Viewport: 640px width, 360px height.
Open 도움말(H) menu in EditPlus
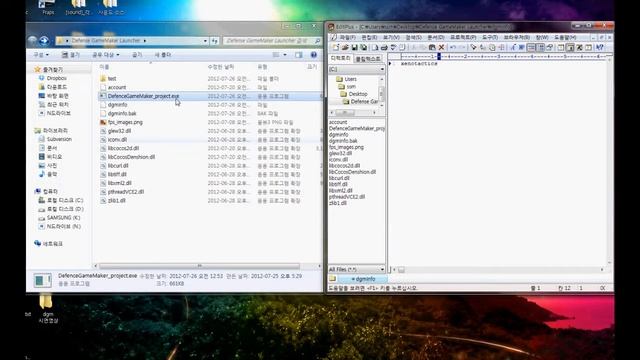(x=565, y=38)
